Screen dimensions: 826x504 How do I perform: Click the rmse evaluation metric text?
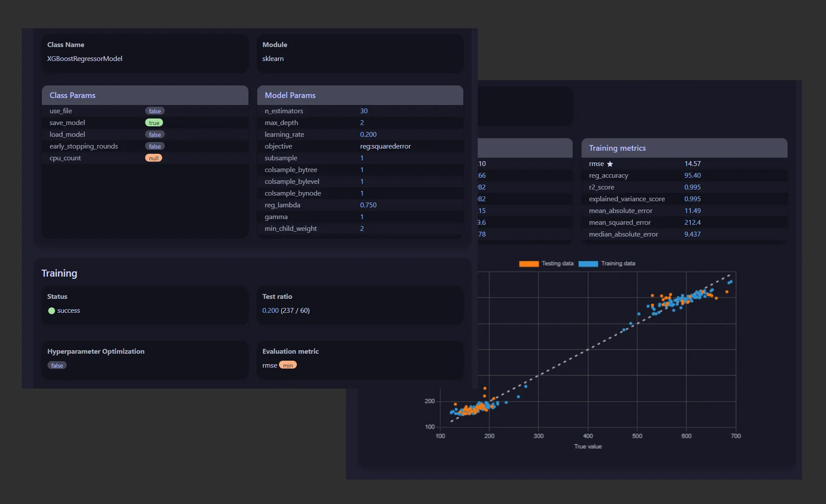269,365
